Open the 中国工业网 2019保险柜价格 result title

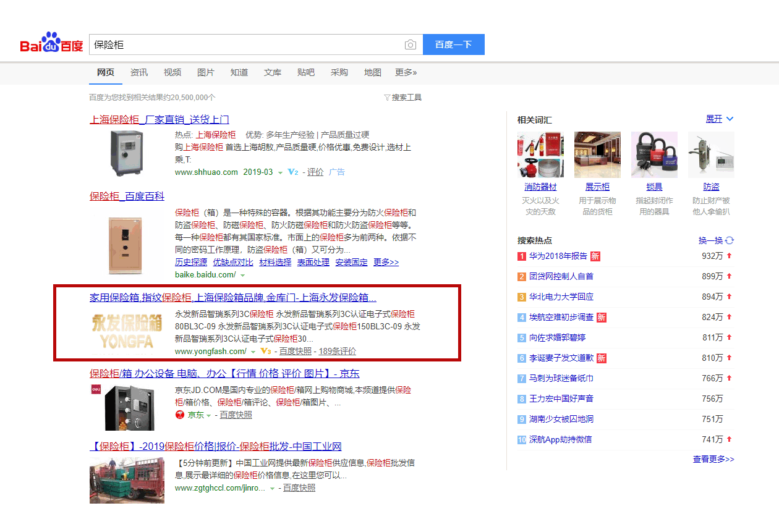click(x=216, y=446)
